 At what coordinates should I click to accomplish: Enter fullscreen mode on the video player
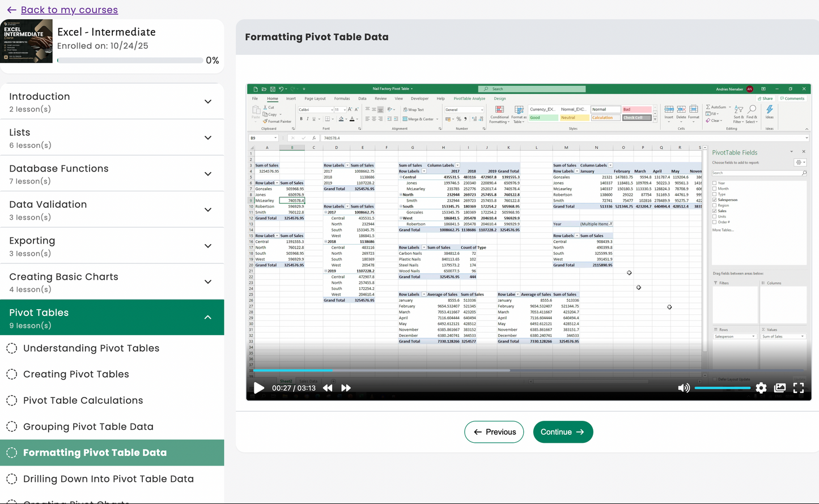pos(799,388)
